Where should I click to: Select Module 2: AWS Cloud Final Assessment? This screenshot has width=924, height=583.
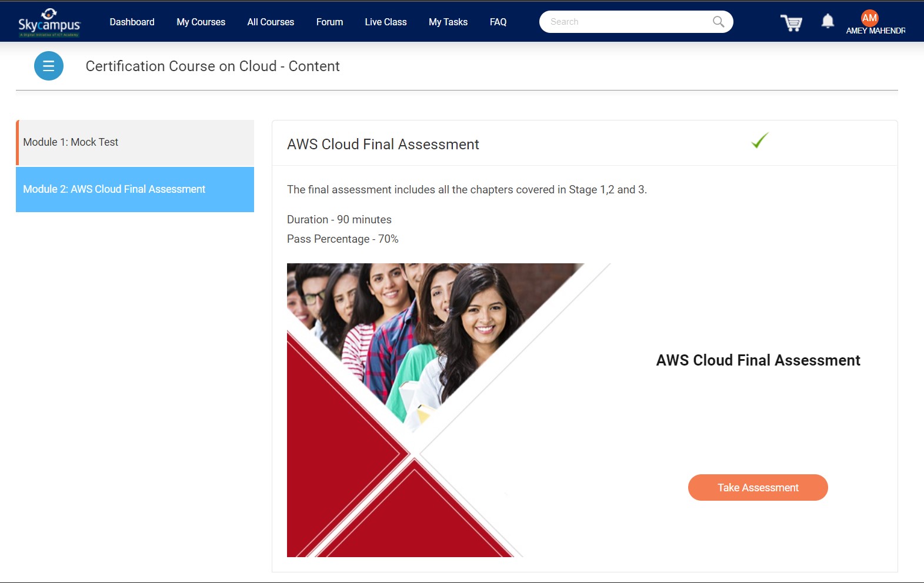[x=135, y=189]
